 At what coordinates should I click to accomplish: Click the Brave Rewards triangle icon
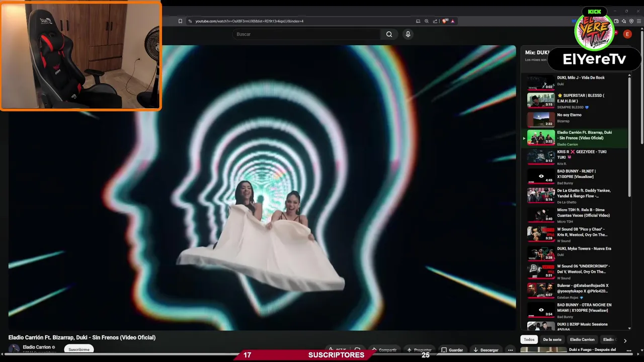pos(453,21)
